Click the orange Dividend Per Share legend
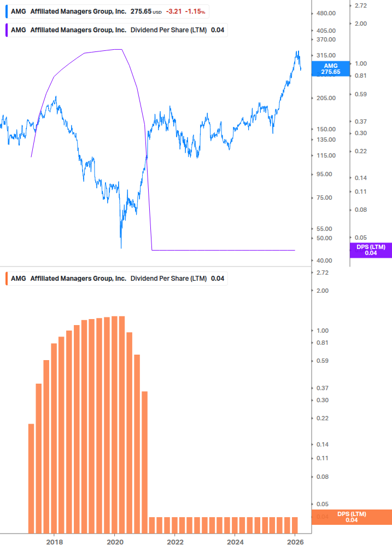Image resolution: width=392 pixels, height=550 pixels. 117,279
